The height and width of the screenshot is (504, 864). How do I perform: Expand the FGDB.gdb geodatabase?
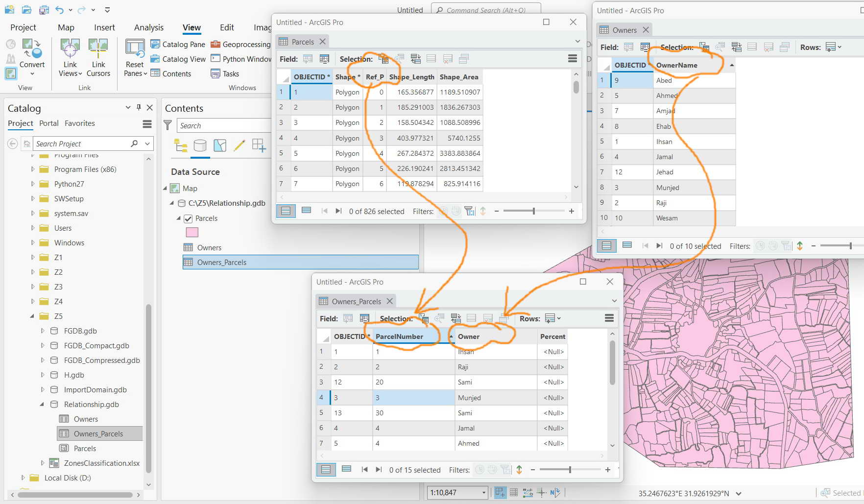point(42,331)
